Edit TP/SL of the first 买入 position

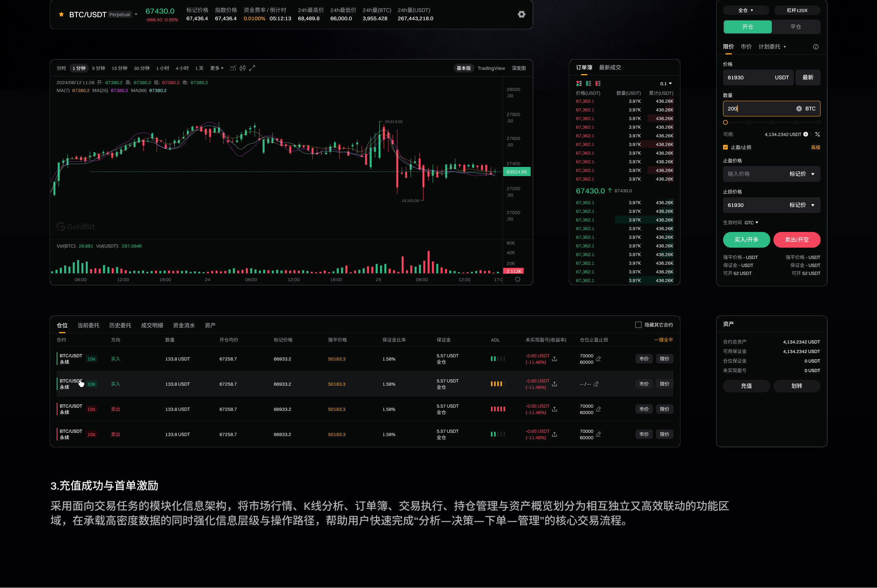pyautogui.click(x=599, y=359)
